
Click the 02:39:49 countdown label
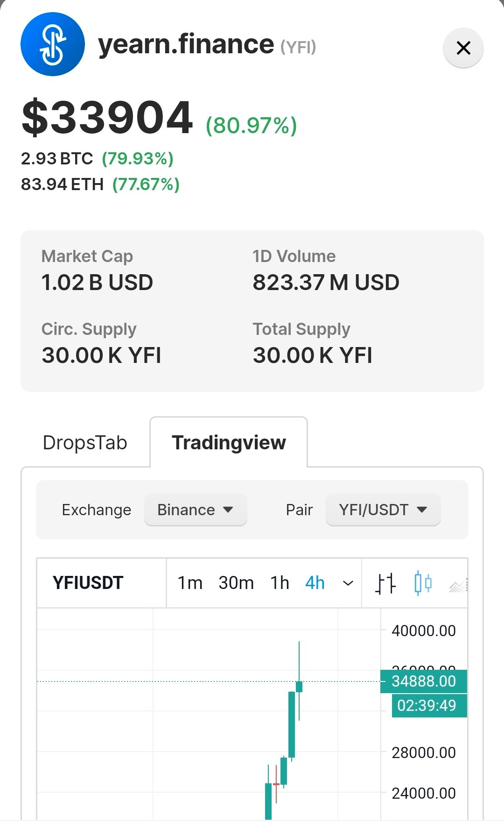pyautogui.click(x=427, y=705)
